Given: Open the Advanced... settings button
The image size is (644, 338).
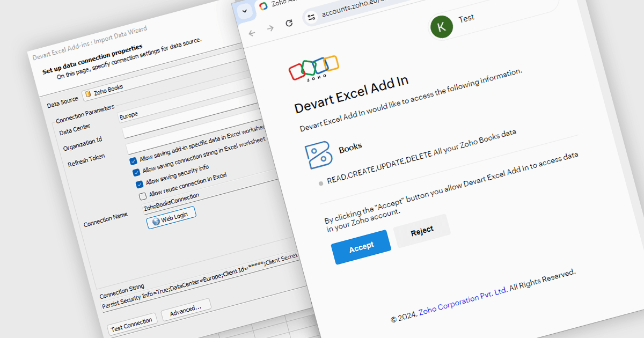Looking at the screenshot, I should tap(186, 310).
